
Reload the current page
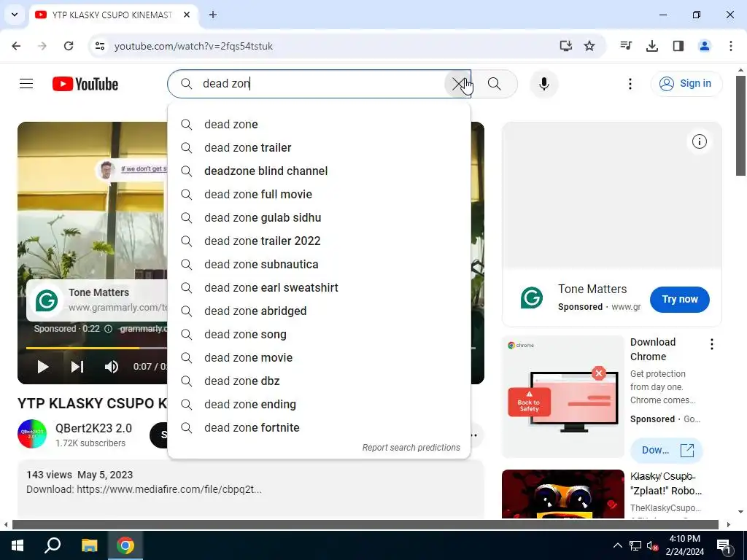(69, 46)
